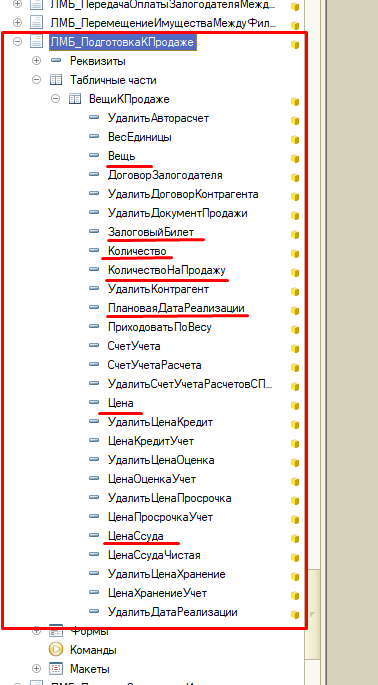This screenshot has height=685, width=378.
Task: Select the КоличествоНаПродажу attribute
Action: click(166, 270)
